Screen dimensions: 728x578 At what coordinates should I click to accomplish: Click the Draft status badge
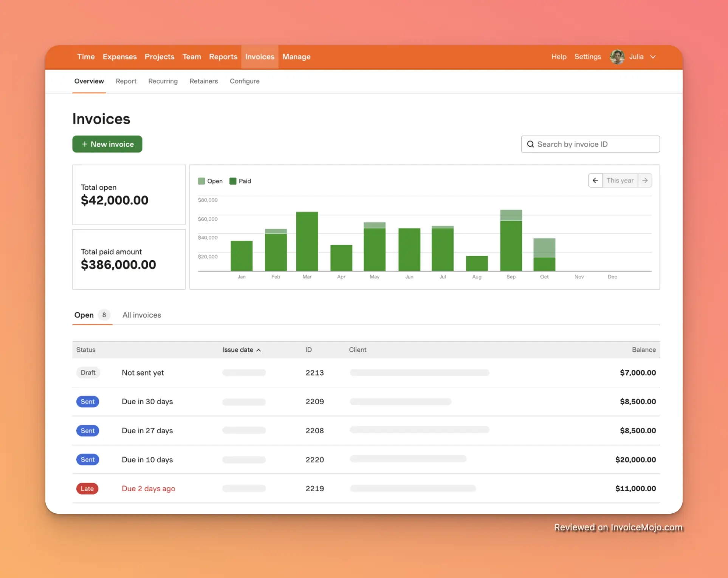[88, 372]
